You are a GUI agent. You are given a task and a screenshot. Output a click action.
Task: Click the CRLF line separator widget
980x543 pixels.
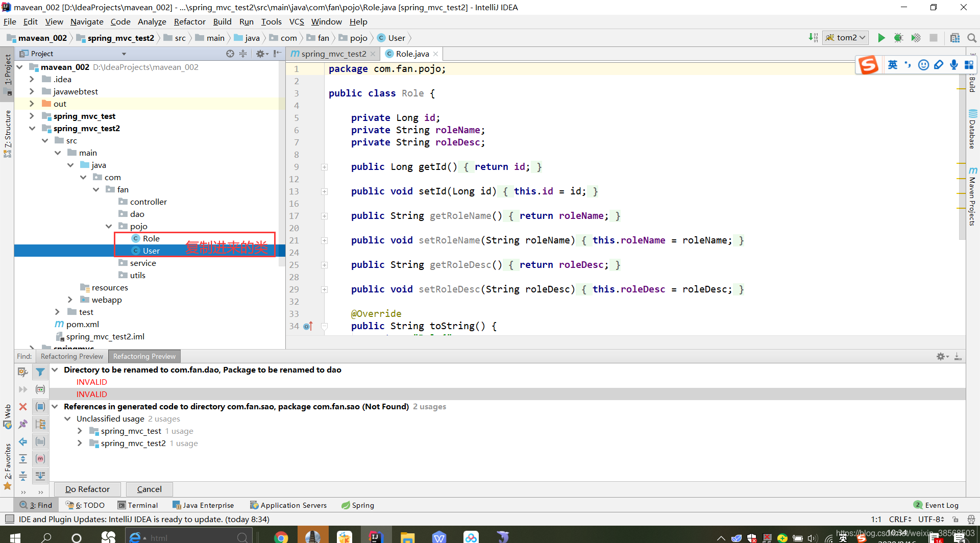900,519
